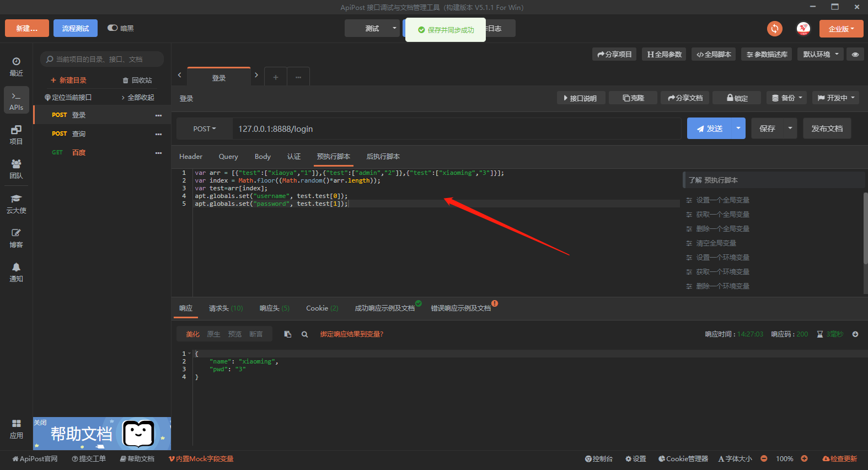The width and height of the screenshot is (868, 470).
Task: Click the 新建... button
Action: (x=27, y=28)
